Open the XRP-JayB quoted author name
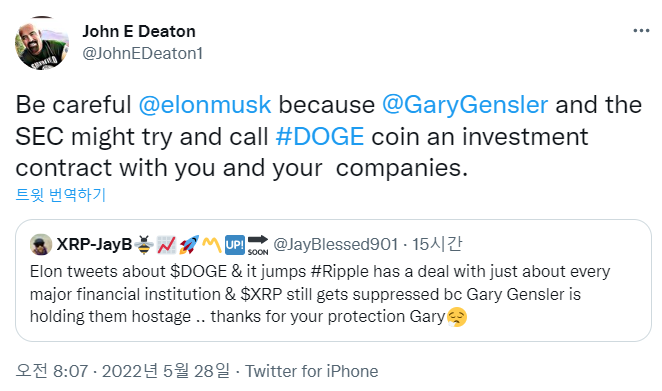Screen dimensions: 662x391 94,244
